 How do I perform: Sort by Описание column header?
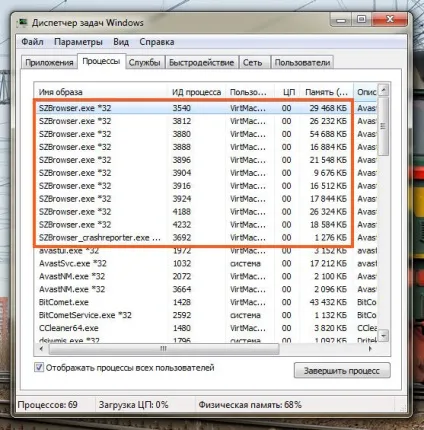pyautogui.click(x=365, y=92)
